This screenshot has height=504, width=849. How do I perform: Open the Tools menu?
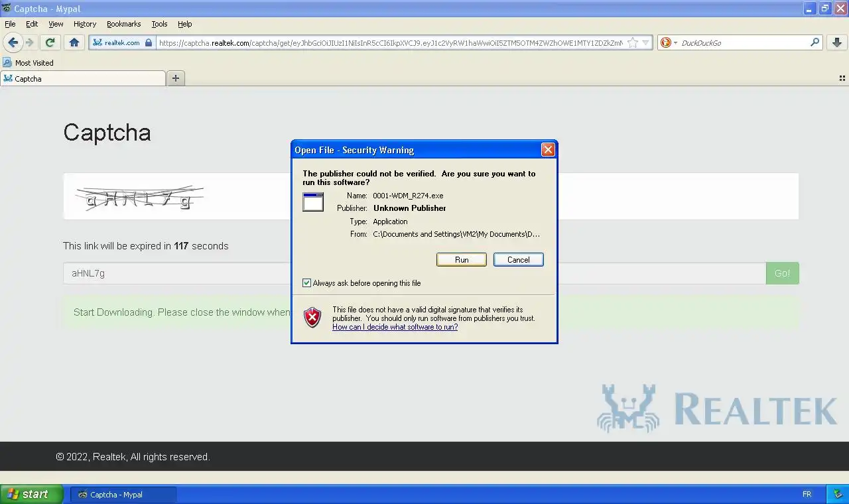(x=159, y=24)
